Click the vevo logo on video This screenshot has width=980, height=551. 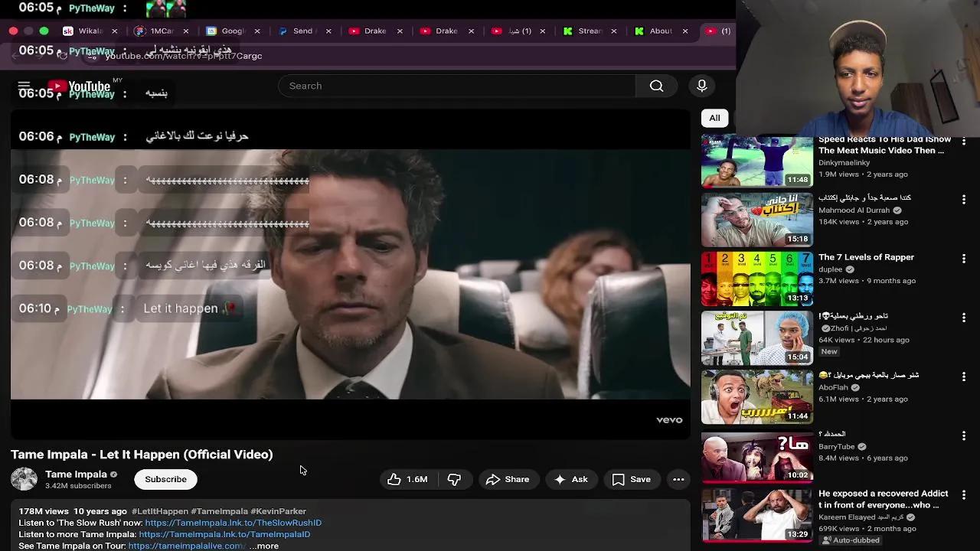click(x=669, y=420)
